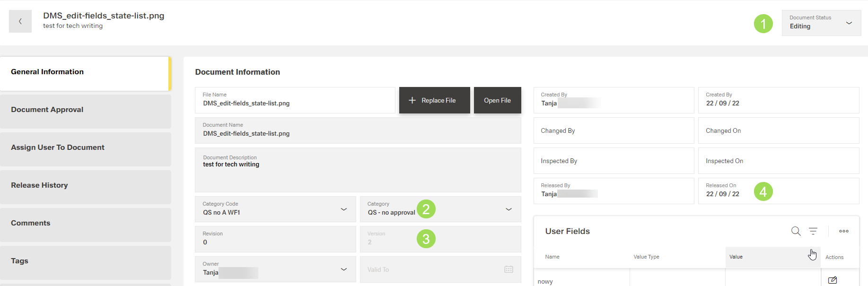Click edit icon for nowy row
Viewport: 868px width, 286px height.
coord(832,280)
